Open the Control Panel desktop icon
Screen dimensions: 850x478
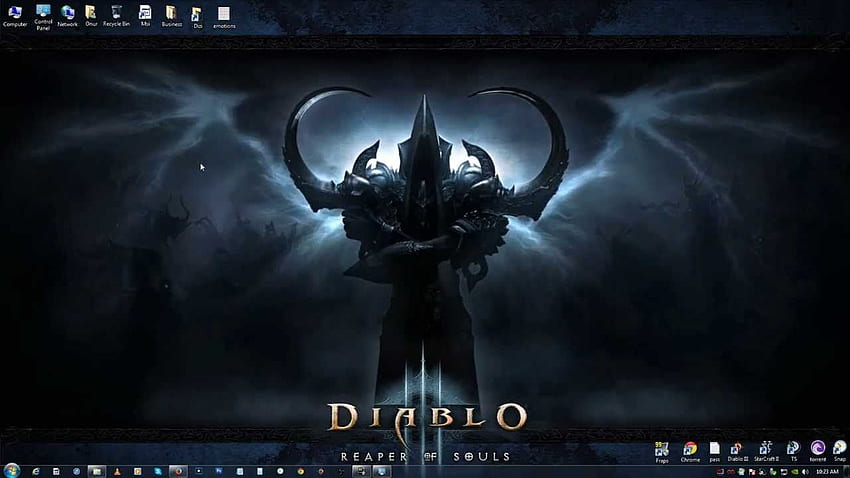pos(43,17)
